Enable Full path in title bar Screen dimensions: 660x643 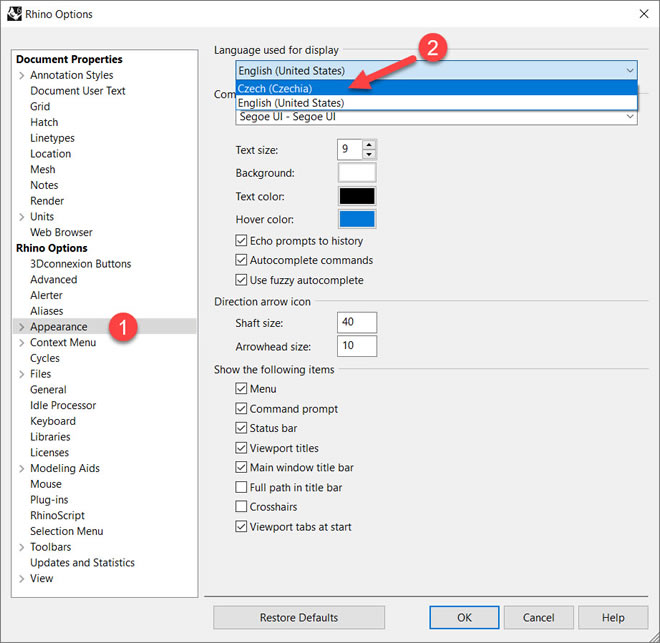tap(241, 487)
